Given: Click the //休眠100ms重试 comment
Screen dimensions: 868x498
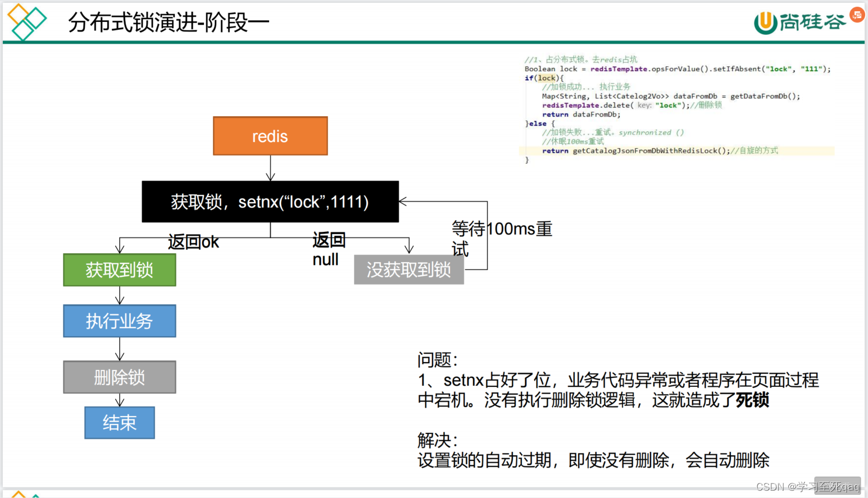Looking at the screenshot, I should pos(573,141).
